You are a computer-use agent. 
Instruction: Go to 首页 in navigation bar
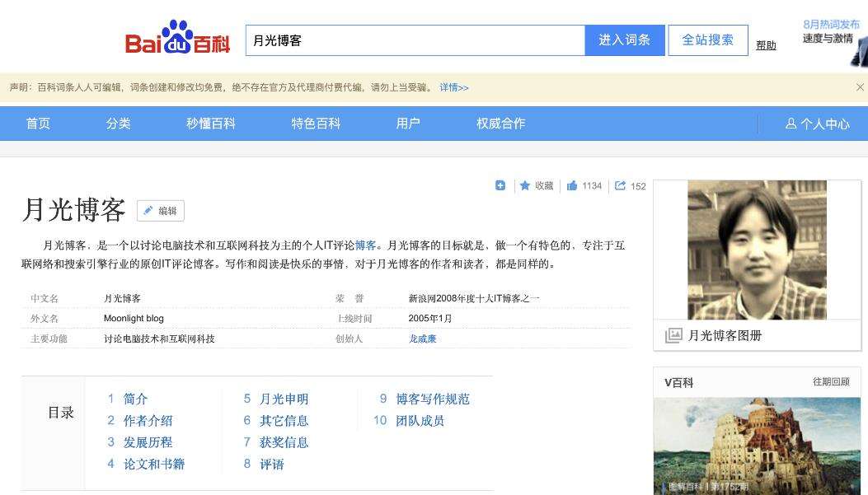pyautogui.click(x=38, y=124)
